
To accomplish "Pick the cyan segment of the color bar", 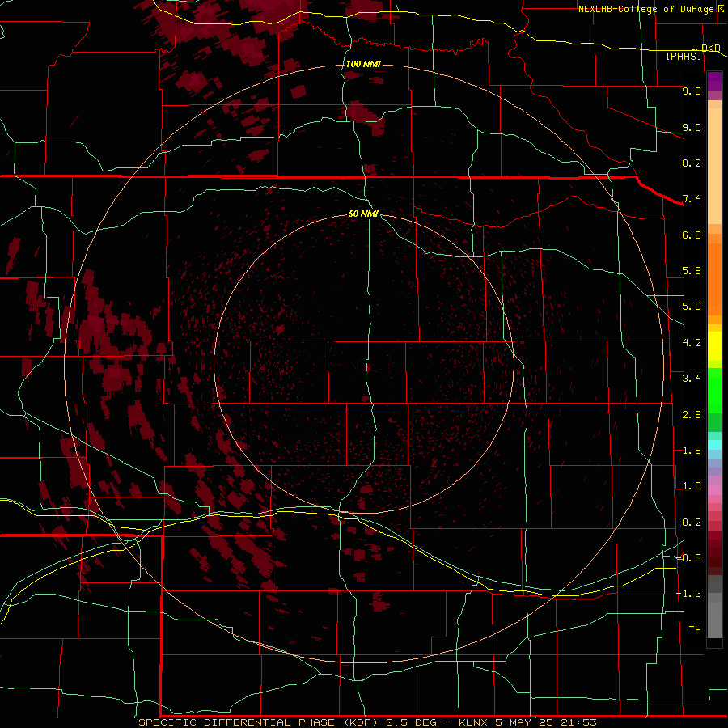I will click(714, 445).
